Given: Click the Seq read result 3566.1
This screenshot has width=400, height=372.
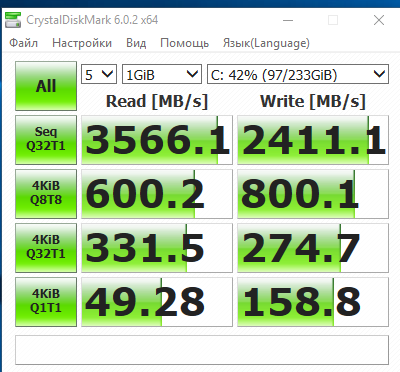Looking at the screenshot, I should coord(157,140).
